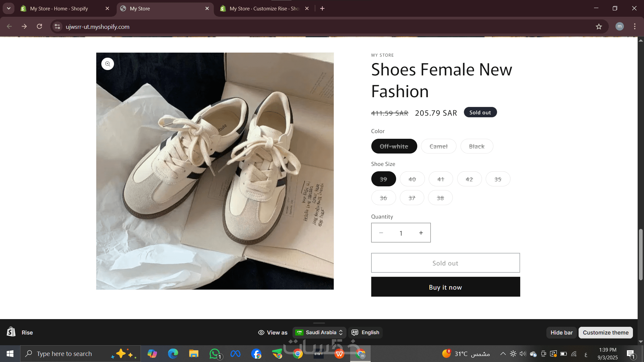644x362 pixels.
Task: Click the Shopify bag logo in the preview bar
Action: point(11,332)
